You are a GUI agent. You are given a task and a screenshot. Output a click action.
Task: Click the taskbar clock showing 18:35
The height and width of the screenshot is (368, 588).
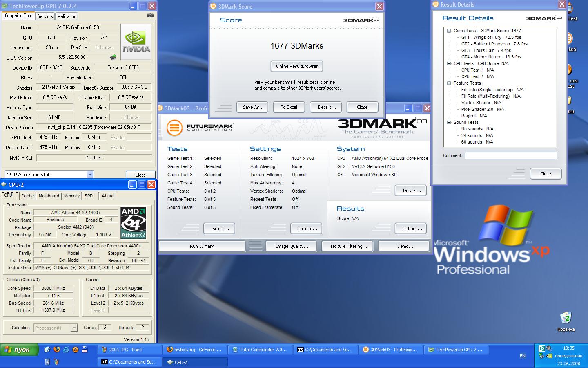click(569, 348)
